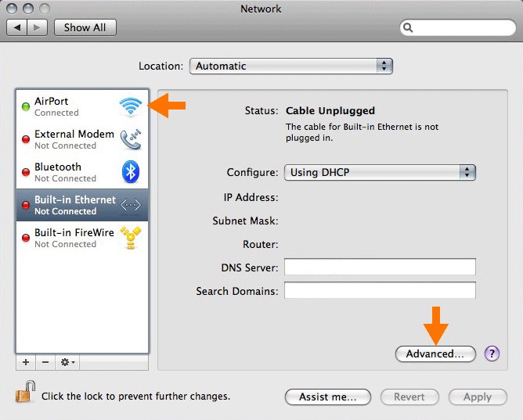Click the red status dot beside Built-in FireWire
The image size is (523, 420).
point(26,238)
